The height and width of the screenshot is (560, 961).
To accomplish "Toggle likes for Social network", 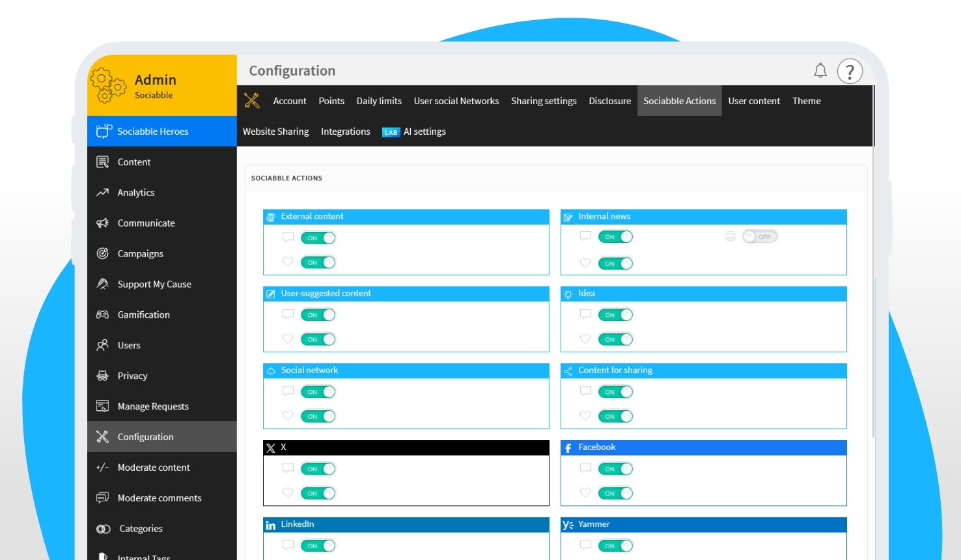I will coord(318,416).
